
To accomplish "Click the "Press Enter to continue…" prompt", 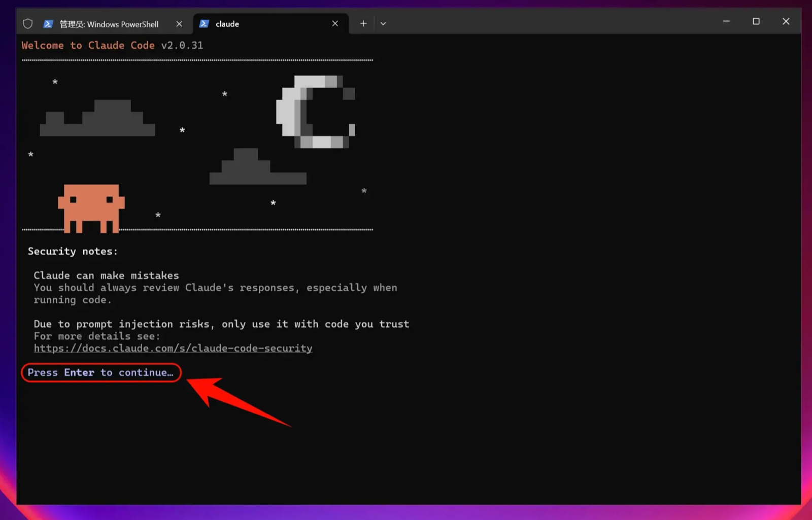I will (100, 372).
